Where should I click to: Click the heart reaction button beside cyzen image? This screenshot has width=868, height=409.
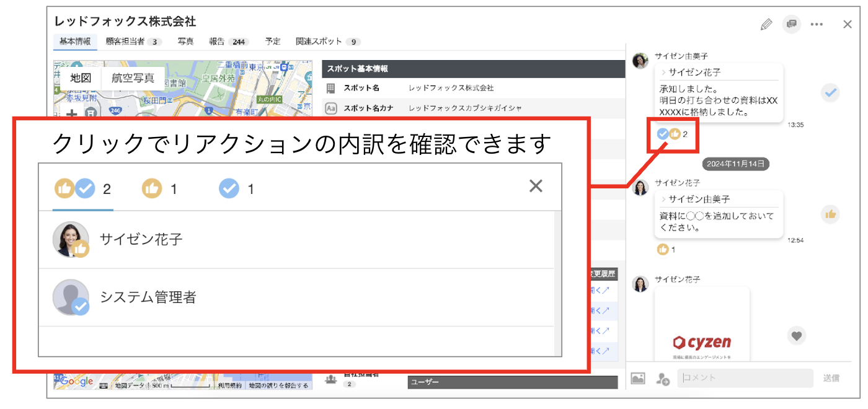coord(797,336)
